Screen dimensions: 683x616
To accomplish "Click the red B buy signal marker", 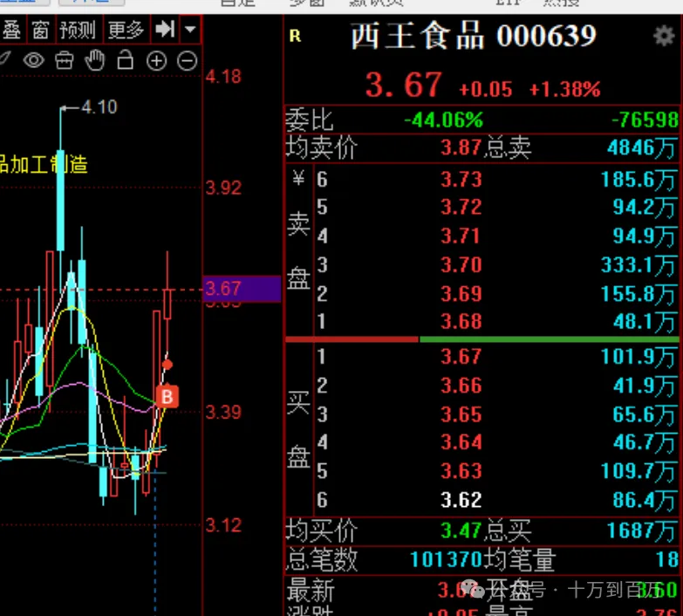I will pos(167,397).
